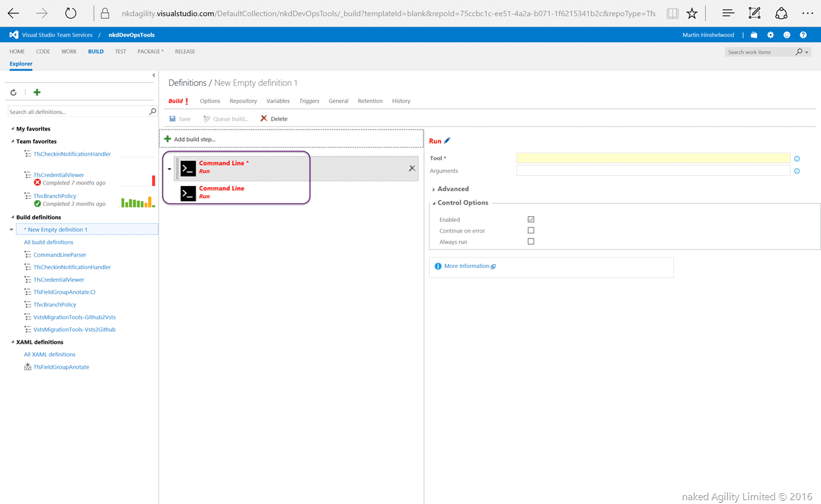Open TfvcBranchPolicy build history chart

point(138,202)
